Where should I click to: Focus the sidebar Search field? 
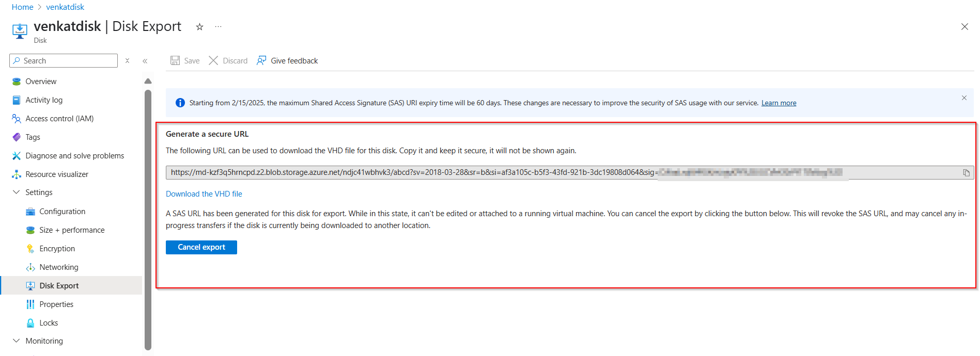tap(64, 61)
